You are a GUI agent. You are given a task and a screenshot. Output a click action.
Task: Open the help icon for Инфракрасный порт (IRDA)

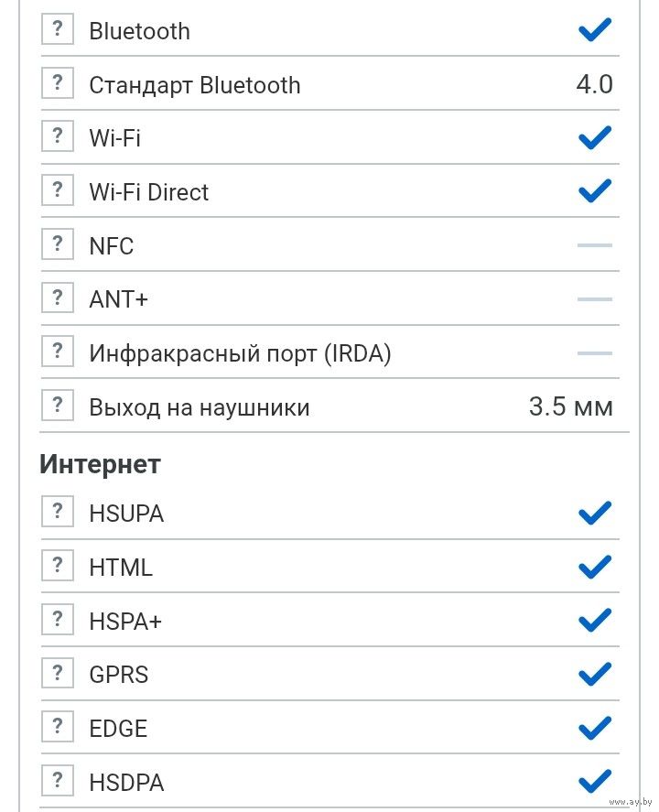click(x=57, y=352)
